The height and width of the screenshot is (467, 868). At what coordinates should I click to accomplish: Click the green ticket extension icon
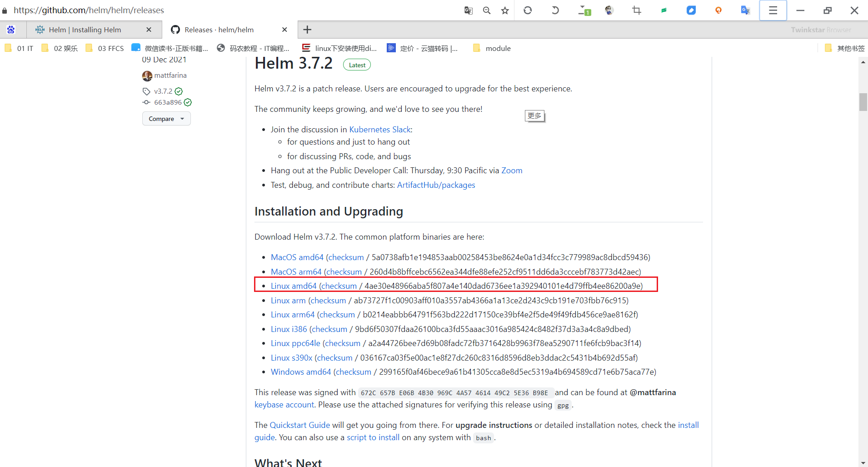(664, 10)
